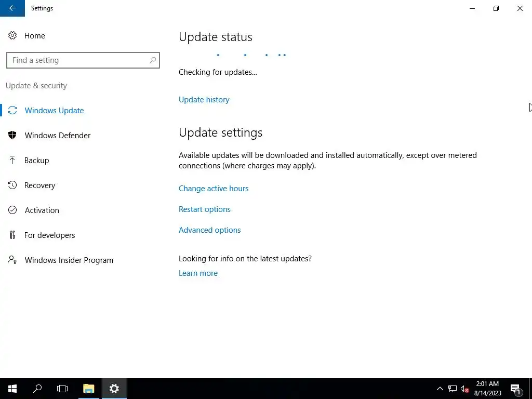The height and width of the screenshot is (399, 532).
Task: Click the magnifier icon in Find a setting
Action: (153, 60)
